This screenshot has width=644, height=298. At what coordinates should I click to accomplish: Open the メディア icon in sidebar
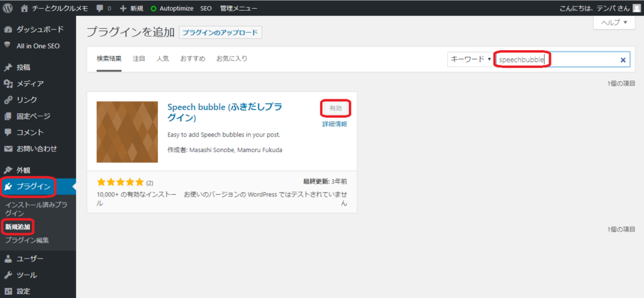tap(8, 84)
